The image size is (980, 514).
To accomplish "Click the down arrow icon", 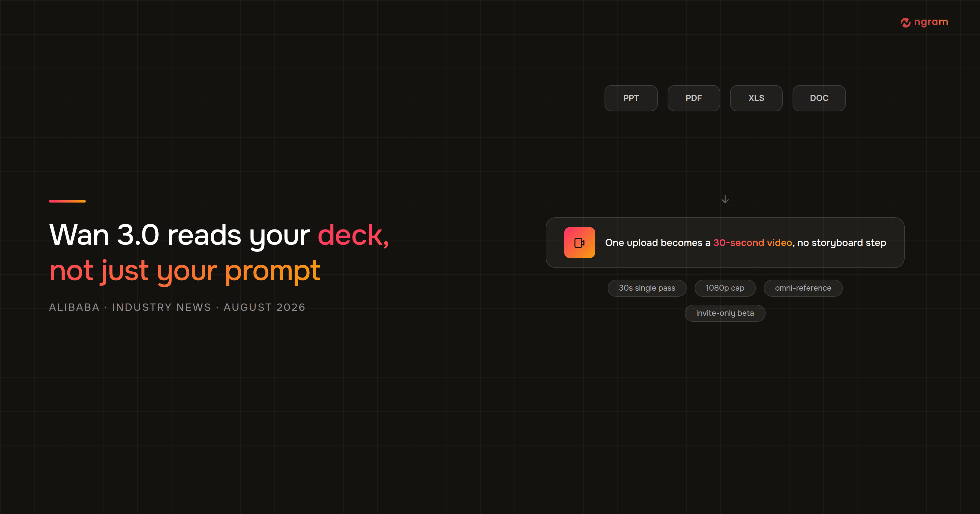I will pos(725,199).
